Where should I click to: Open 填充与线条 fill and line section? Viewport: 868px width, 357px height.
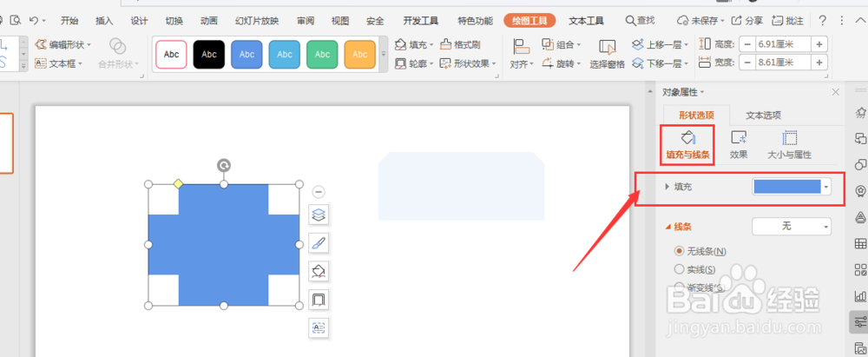[x=687, y=145]
